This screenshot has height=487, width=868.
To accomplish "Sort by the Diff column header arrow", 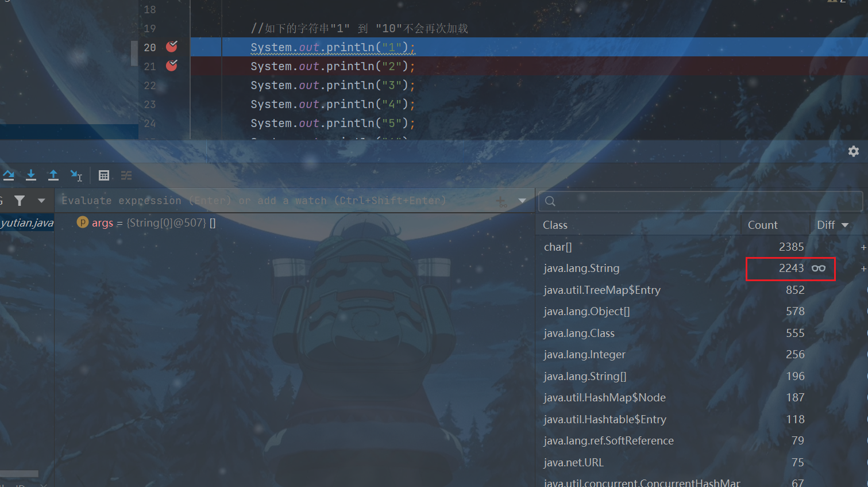I will [845, 225].
